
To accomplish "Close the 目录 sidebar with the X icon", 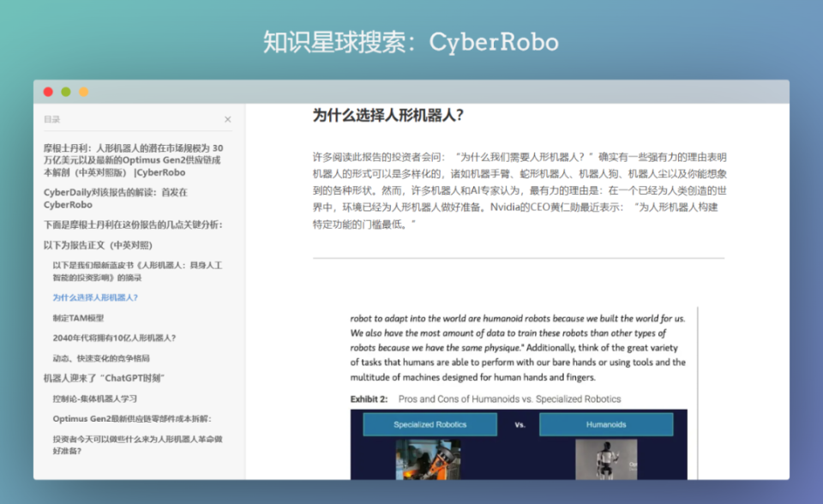I will pyautogui.click(x=228, y=119).
